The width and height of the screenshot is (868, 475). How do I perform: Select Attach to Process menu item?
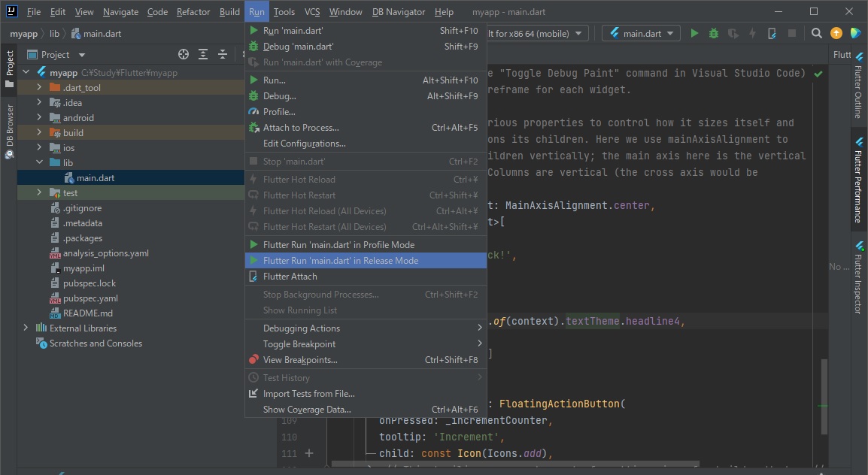[366, 127]
